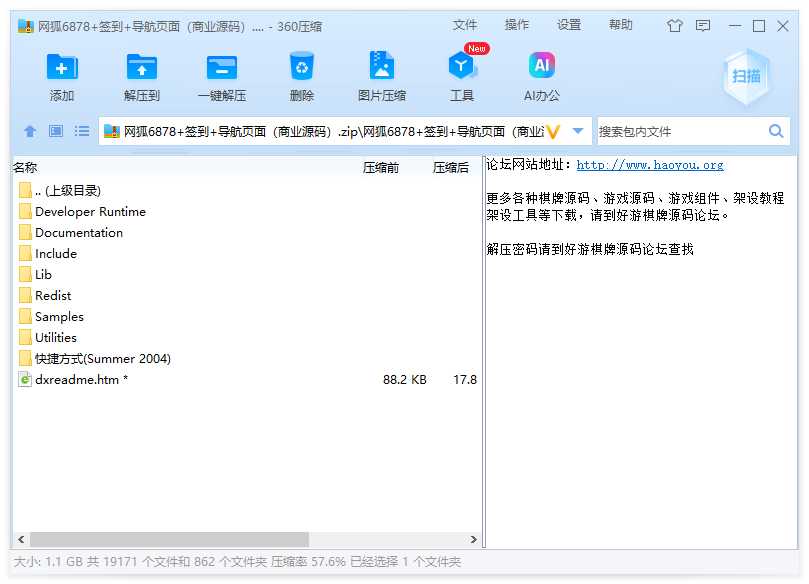This screenshot has height=584, width=809.
Task: Open the 文件 (File) menu
Action: point(465,25)
